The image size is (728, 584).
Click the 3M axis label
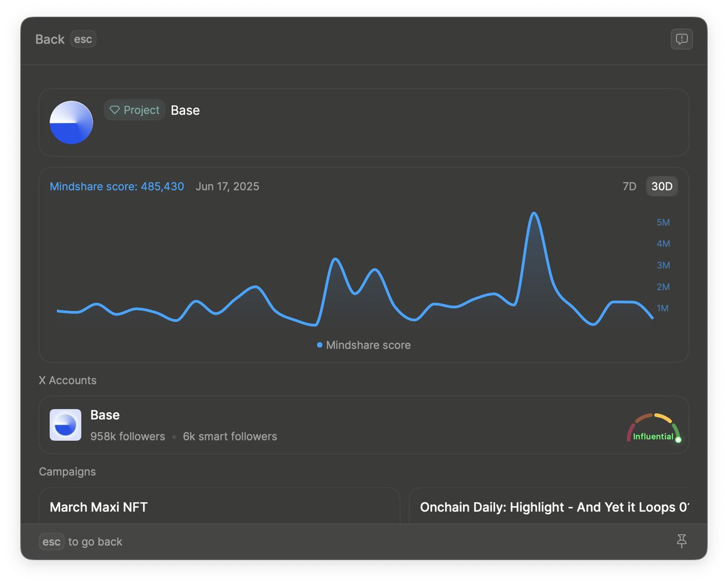click(663, 265)
